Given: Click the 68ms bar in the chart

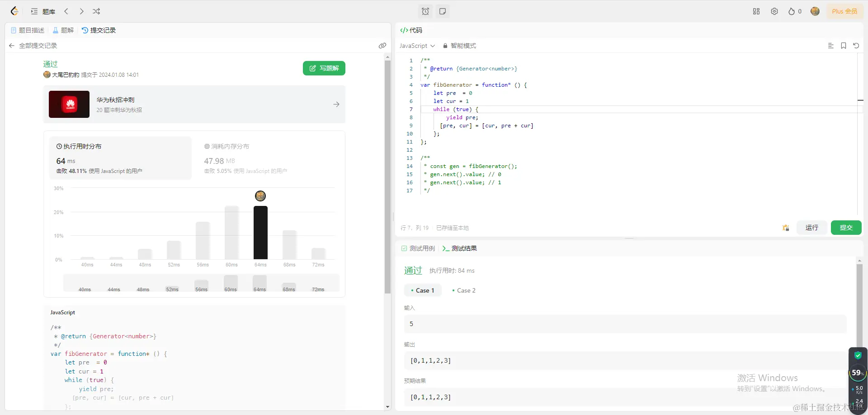Looking at the screenshot, I should (289, 245).
